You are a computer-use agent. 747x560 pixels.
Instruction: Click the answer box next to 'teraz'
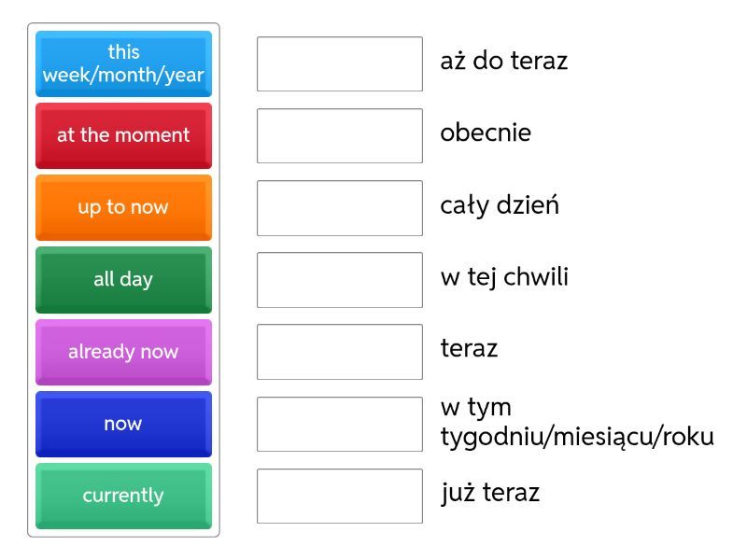tap(340, 352)
